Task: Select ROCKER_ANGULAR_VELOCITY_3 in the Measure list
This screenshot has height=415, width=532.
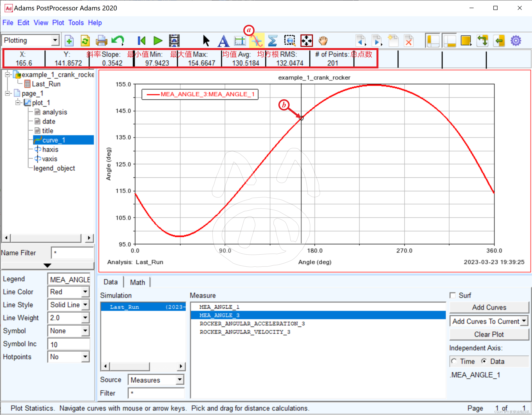Action: 245,332
